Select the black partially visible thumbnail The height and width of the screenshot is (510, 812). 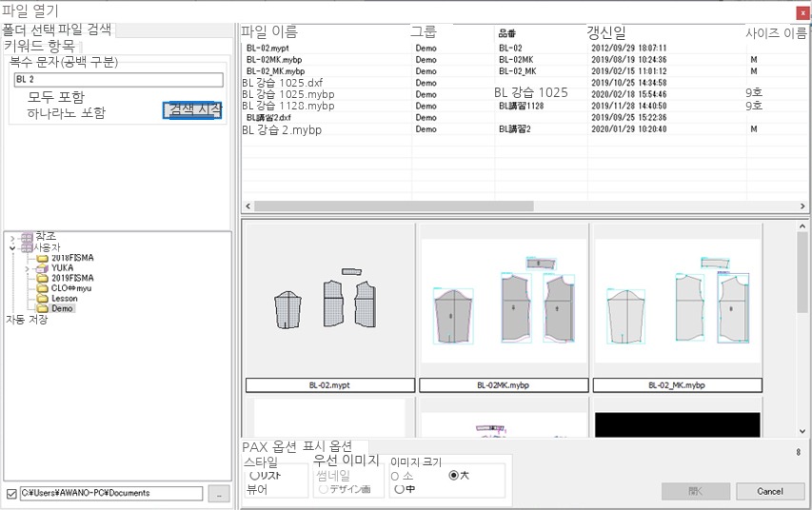(678, 424)
